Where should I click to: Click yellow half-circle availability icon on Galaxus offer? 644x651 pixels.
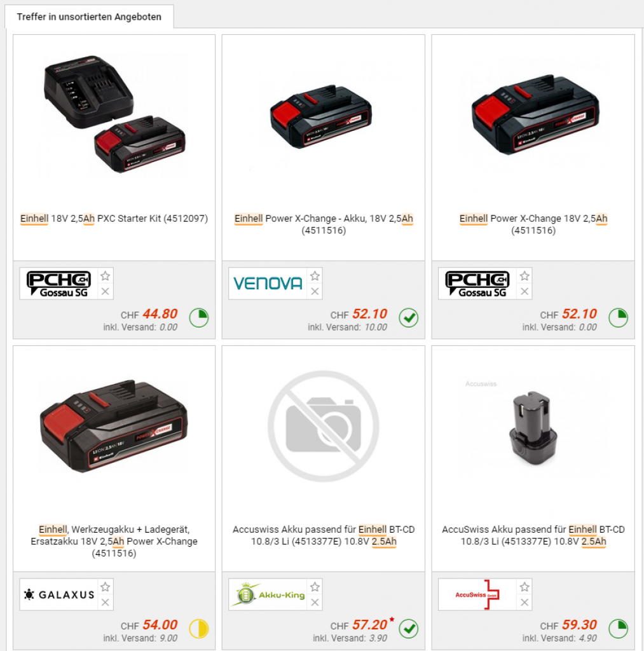[199, 629]
